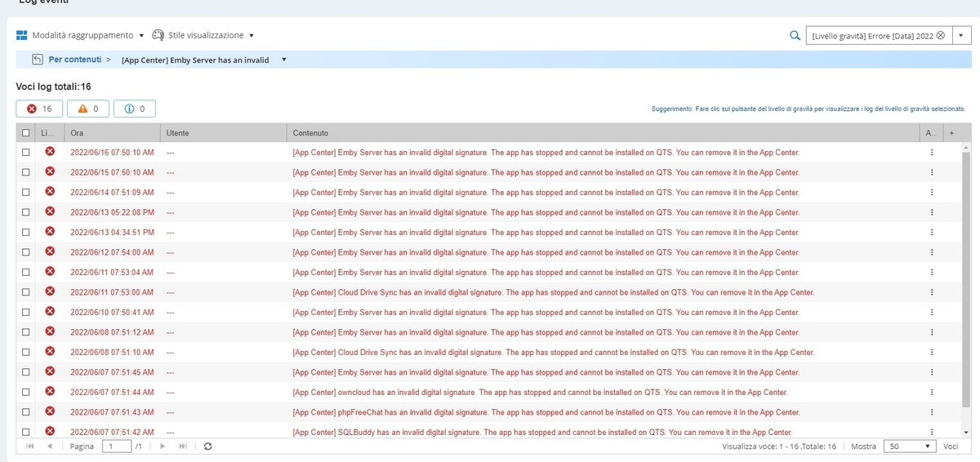The width and height of the screenshot is (980, 462).
Task: Click the 2022/06/11 07:53:04 AM timestamp
Action: [112, 273]
